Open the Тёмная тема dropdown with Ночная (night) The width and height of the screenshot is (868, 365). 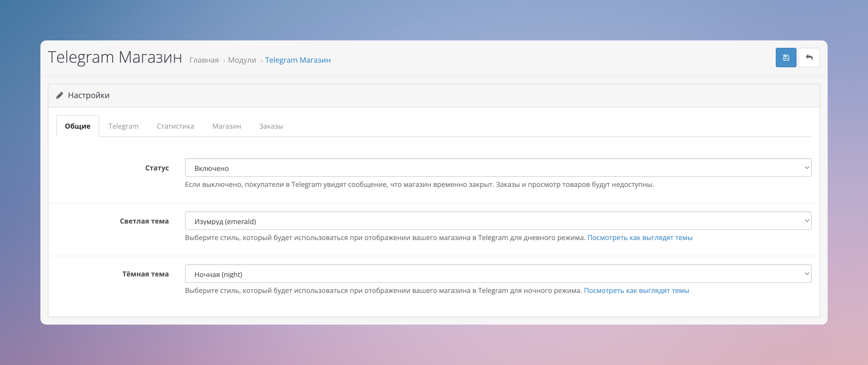tap(498, 274)
